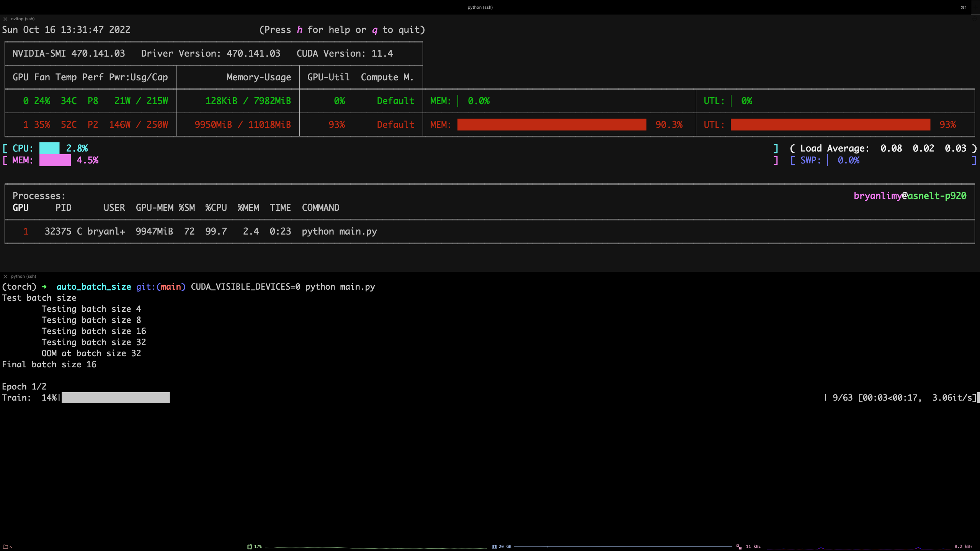Click the %CPU column header

click(x=216, y=208)
